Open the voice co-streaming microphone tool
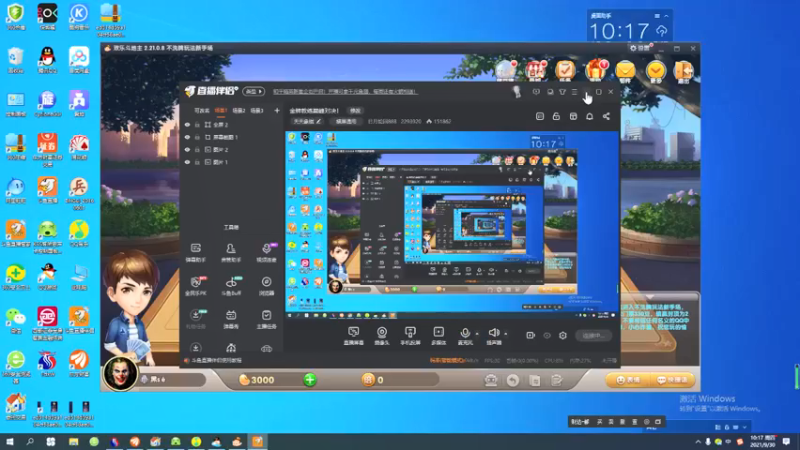This screenshot has height=450, width=800. coord(266,253)
